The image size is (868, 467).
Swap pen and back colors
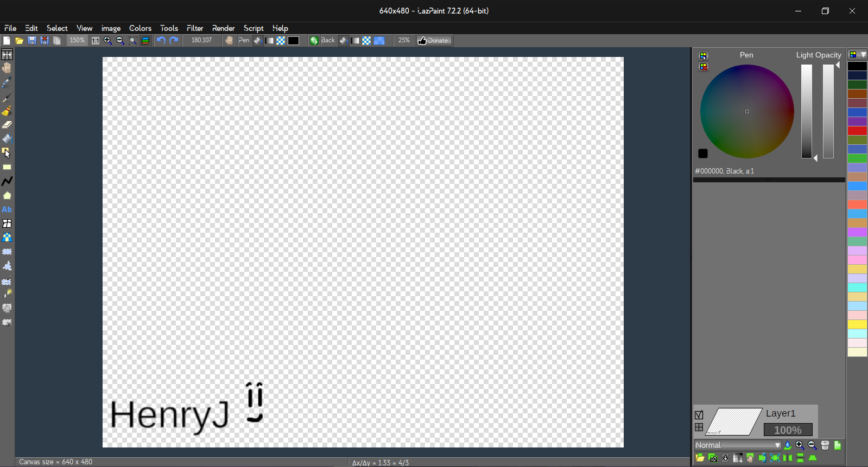pyautogui.click(x=314, y=41)
